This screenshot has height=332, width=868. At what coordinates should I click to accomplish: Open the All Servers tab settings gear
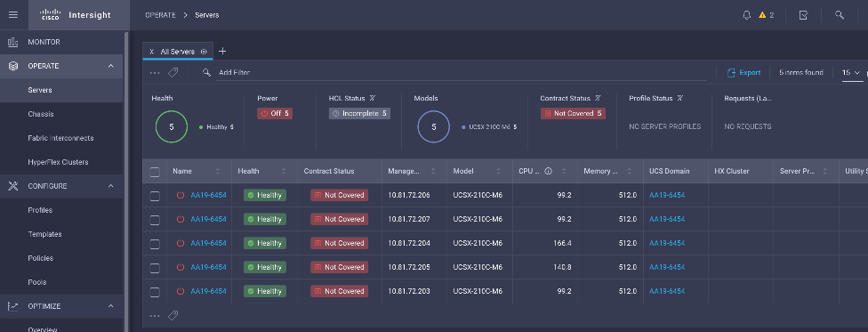click(204, 52)
